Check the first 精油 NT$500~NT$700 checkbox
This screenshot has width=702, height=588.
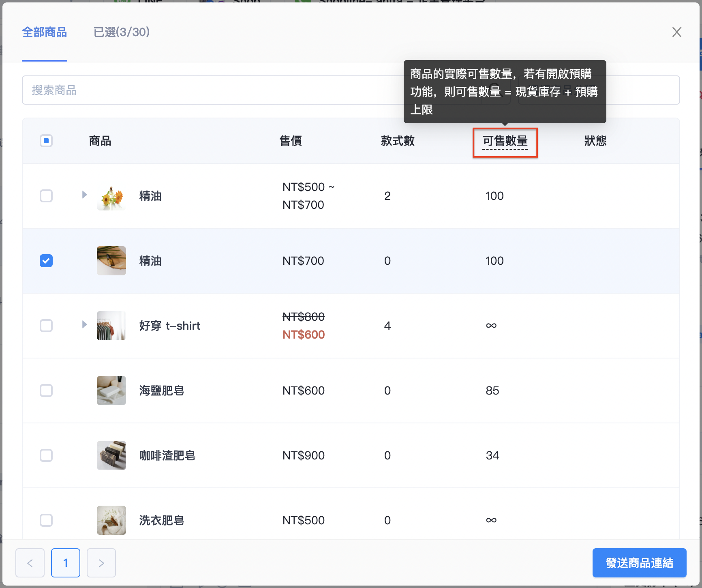(46, 196)
